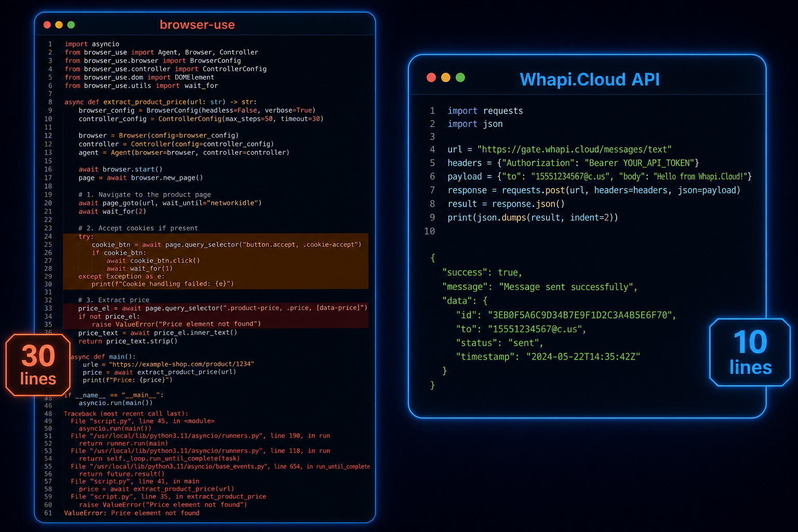Click the blue "10 lines" badge
The image size is (798, 532).
point(750,352)
